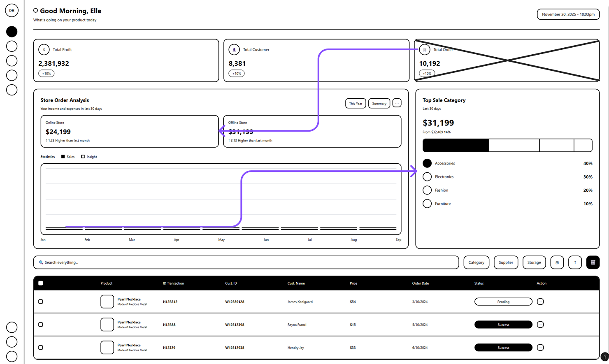Image resolution: width=609 pixels, height=364 pixels.
Task: Click into the Search everything field
Action: pos(247,262)
